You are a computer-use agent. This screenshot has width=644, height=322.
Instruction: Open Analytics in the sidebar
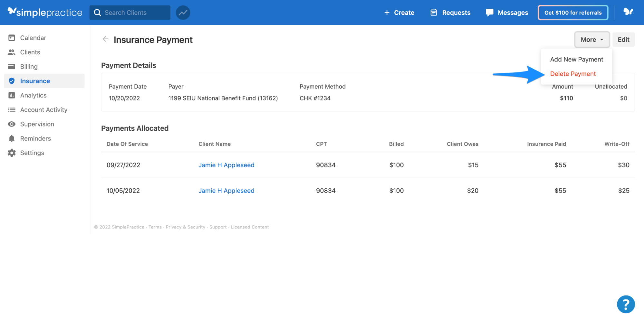33,95
